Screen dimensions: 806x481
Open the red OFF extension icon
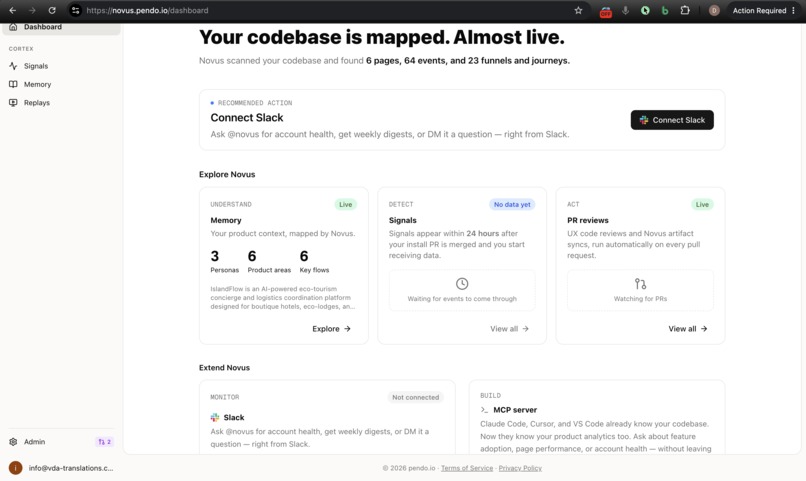tap(606, 11)
